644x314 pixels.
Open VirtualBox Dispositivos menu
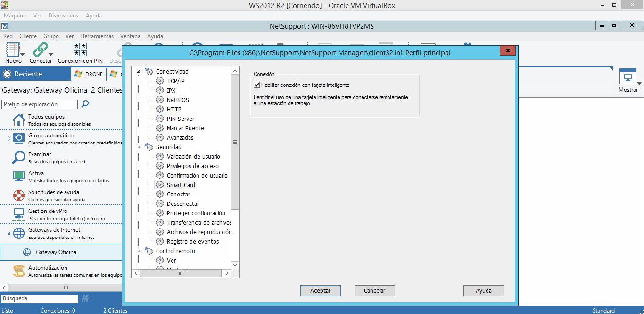(63, 16)
